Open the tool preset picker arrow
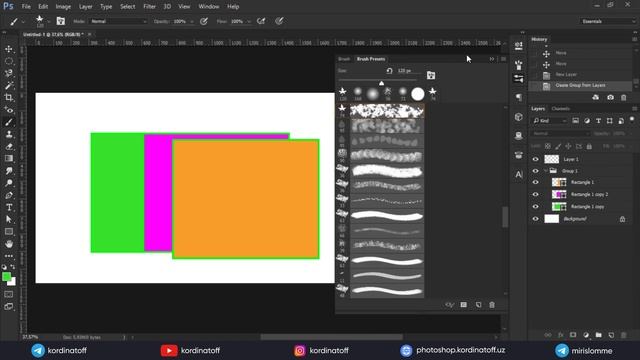Image resolution: width=640 pixels, height=360 pixels. [x=23, y=21]
